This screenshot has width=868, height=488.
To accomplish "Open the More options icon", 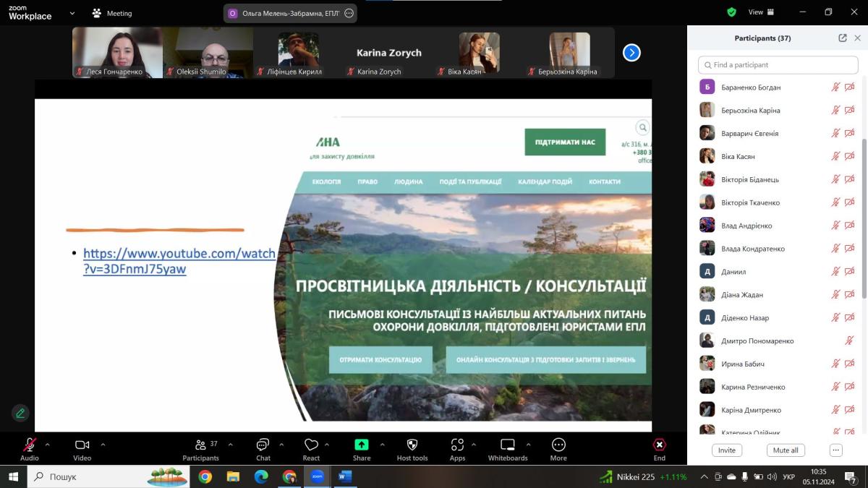I will [558, 445].
